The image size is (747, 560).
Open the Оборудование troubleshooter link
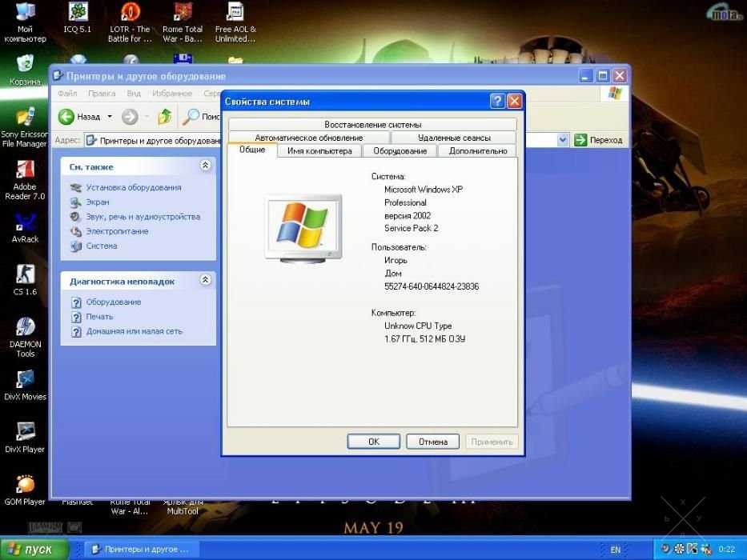(114, 302)
